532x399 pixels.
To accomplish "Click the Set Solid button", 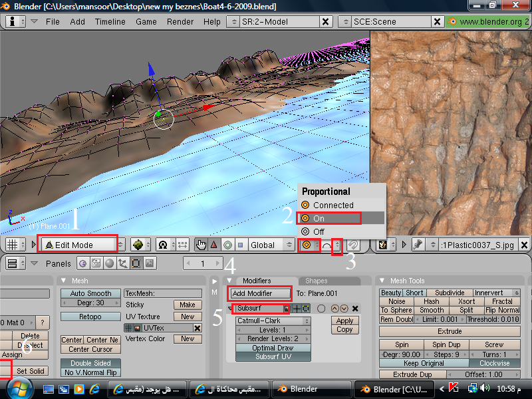I will coord(31,371).
